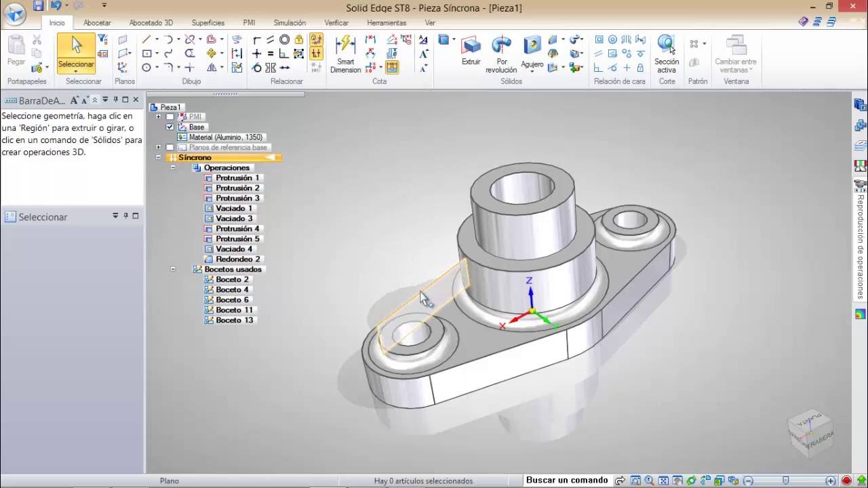
Task: Open the Inicio ribbon tab
Action: 57,22
